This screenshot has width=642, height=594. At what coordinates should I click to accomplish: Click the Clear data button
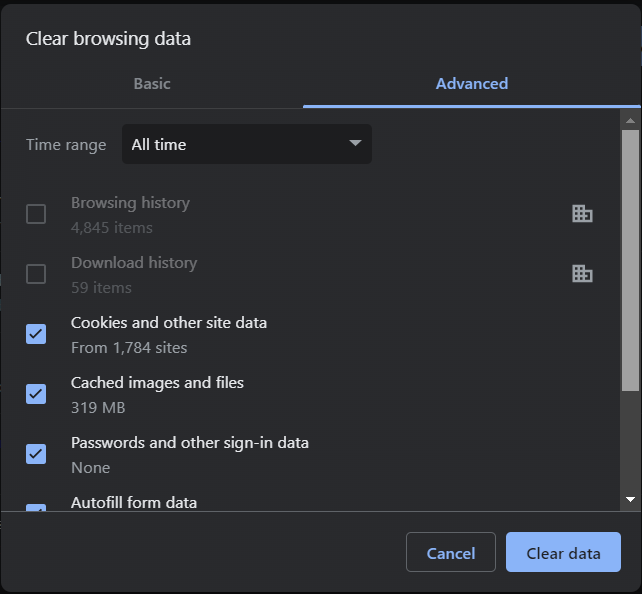click(x=563, y=553)
